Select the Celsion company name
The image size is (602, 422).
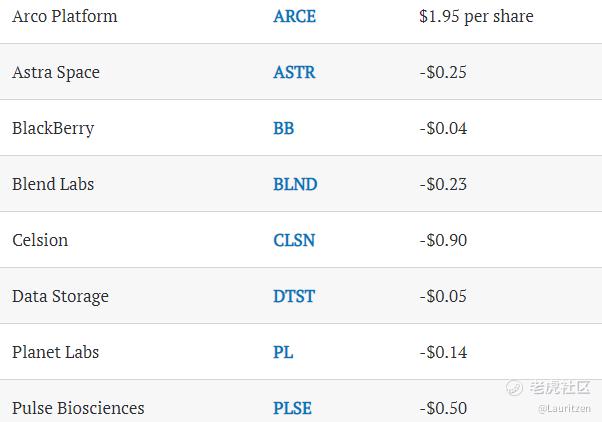pyautogui.click(x=40, y=240)
